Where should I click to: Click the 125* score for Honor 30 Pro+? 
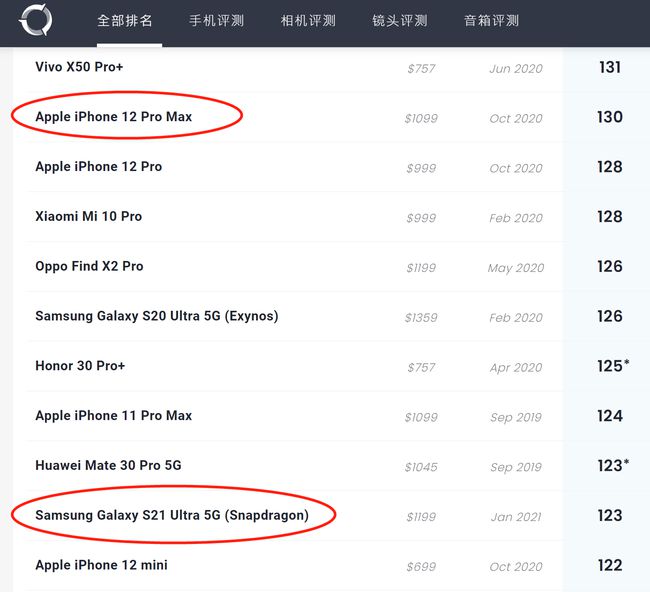point(613,366)
